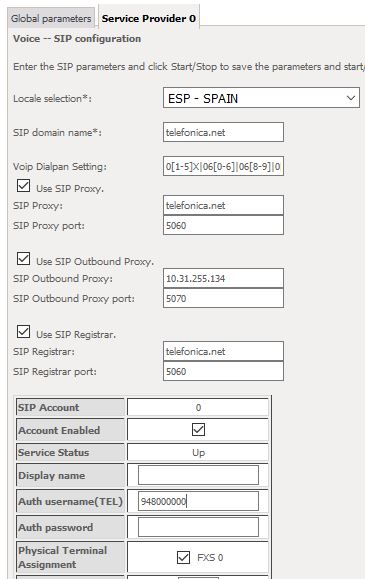Toggle the FXS 0 terminal checkbox
365x579 pixels.
pos(183,557)
